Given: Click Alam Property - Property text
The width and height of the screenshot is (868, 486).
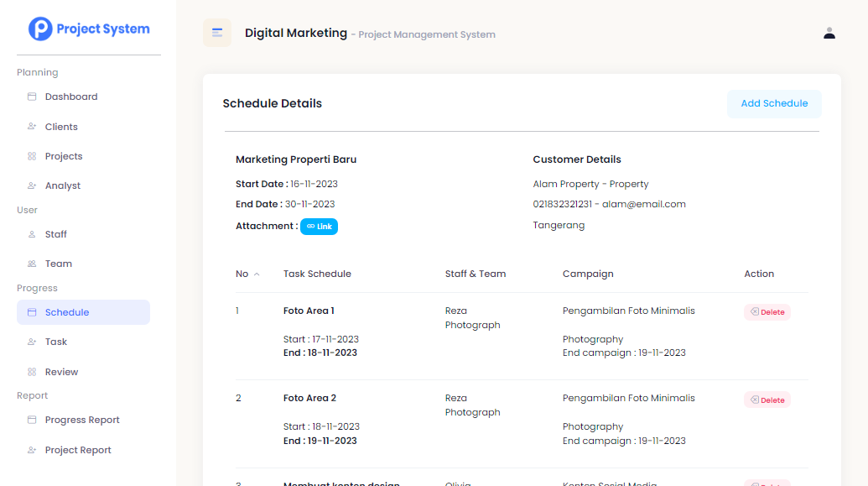Looking at the screenshot, I should click(x=590, y=184).
